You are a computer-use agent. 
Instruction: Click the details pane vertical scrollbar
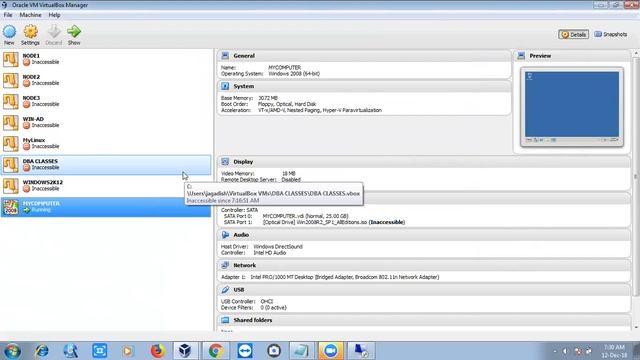click(636, 176)
